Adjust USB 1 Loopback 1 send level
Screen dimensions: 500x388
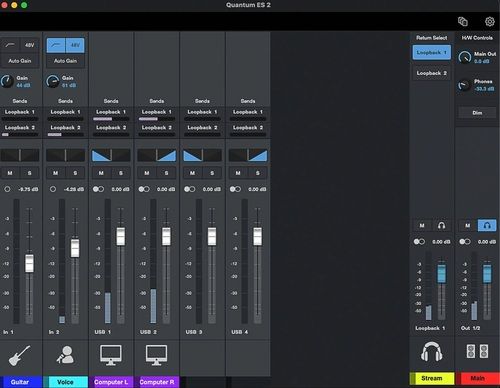(111, 119)
